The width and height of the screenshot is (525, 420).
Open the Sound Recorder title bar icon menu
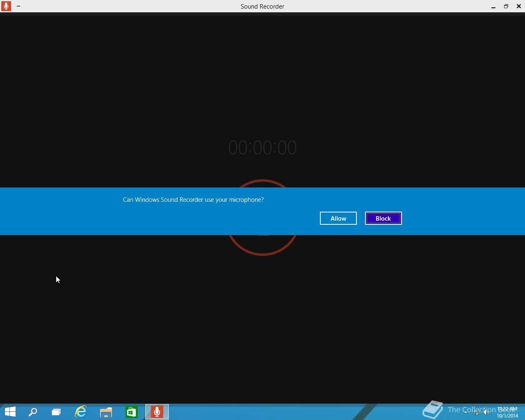point(6,6)
